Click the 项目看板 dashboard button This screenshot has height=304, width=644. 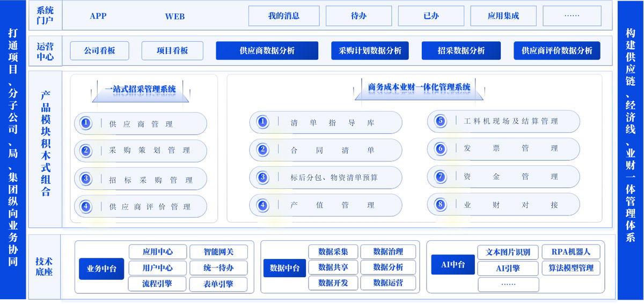(x=172, y=51)
